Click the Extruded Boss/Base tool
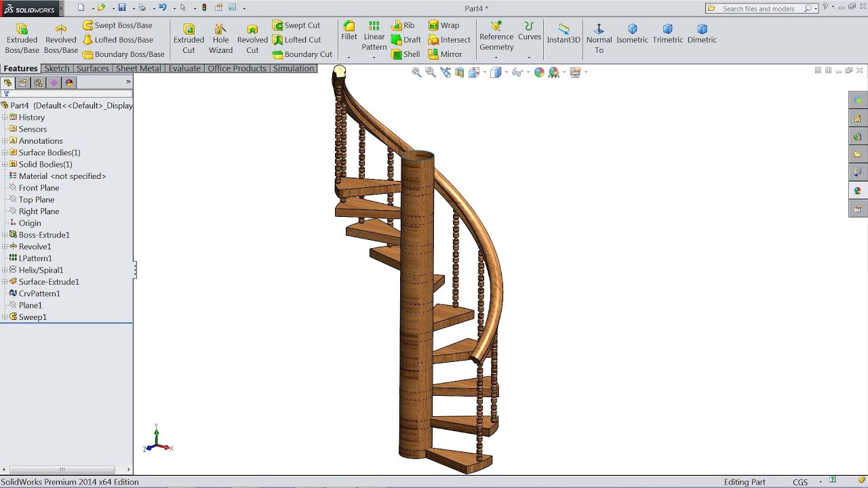Screen dimensions: 868x488 pyautogui.click(x=22, y=39)
